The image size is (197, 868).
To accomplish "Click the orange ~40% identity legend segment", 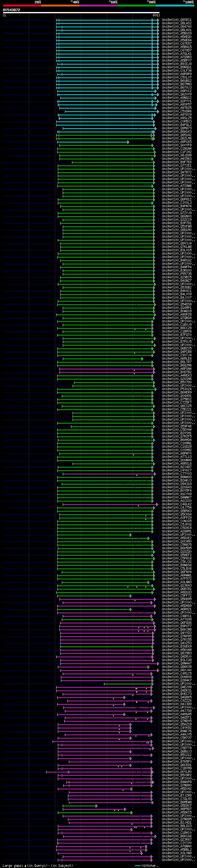I will point(60,6).
